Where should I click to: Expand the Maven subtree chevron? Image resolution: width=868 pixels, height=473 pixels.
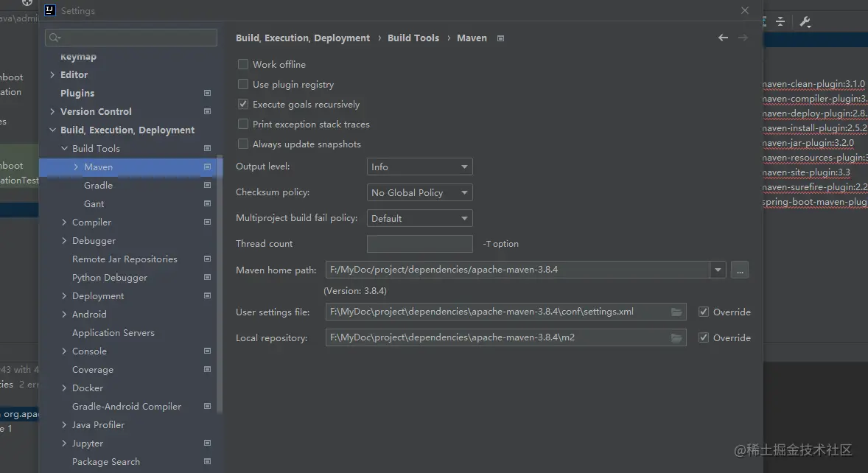pyautogui.click(x=76, y=167)
